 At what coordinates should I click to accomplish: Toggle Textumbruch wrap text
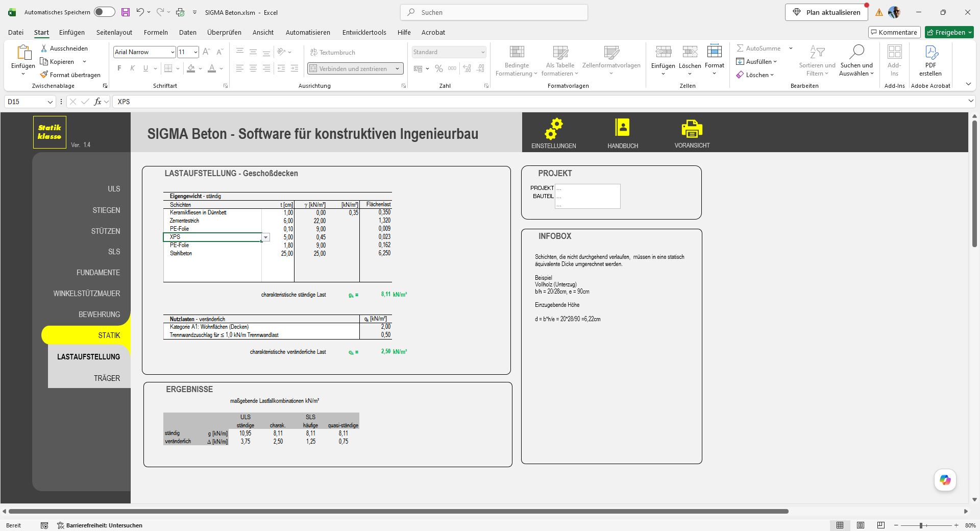333,52
